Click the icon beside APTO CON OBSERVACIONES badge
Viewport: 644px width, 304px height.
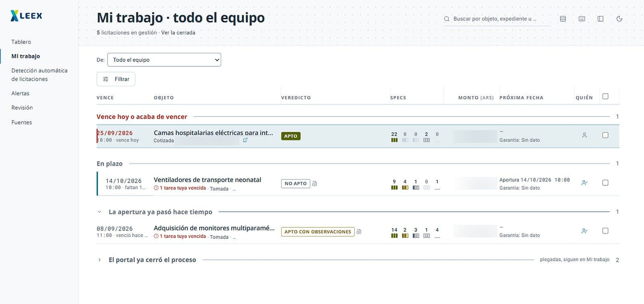[359, 232]
